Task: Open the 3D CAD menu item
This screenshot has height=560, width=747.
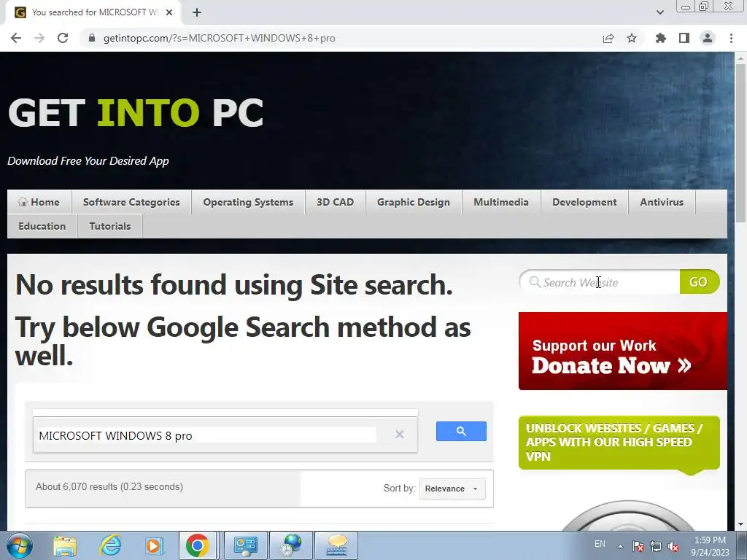Action: (336, 202)
